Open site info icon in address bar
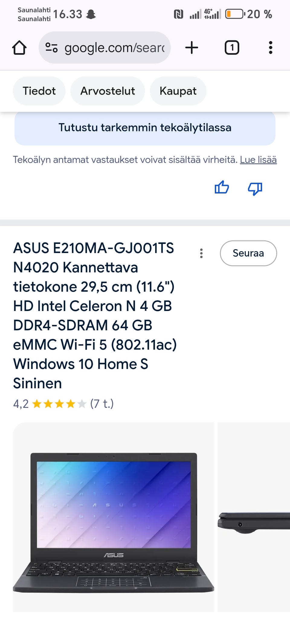The image size is (290, 644). click(x=51, y=48)
